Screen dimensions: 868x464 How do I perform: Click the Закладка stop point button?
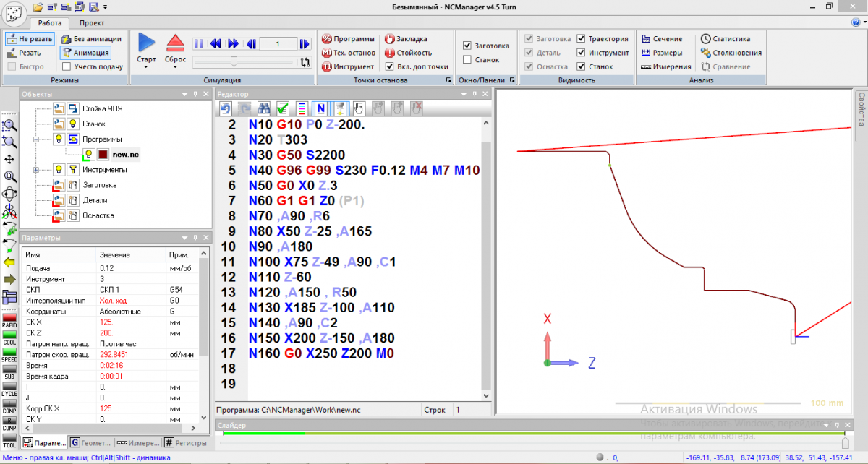click(x=406, y=39)
